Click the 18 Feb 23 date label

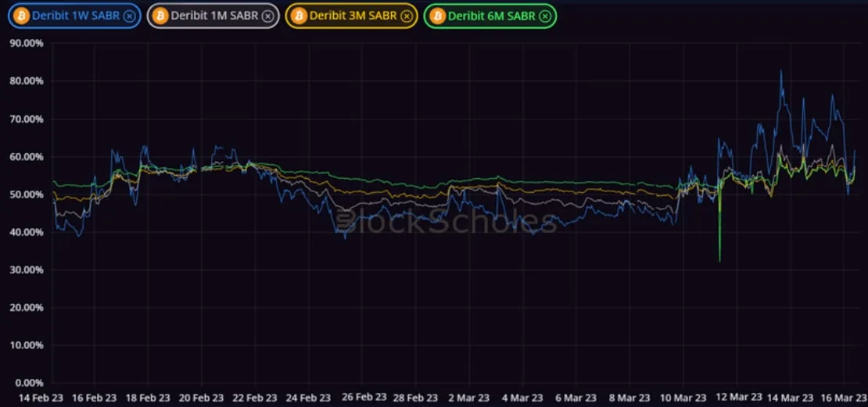(x=148, y=398)
